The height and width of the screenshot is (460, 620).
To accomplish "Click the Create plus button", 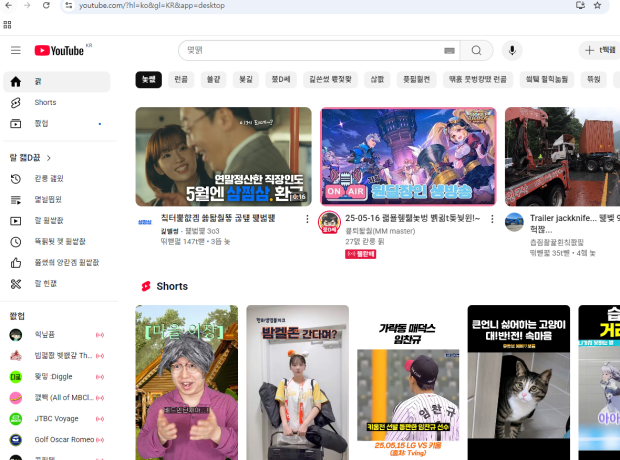I will 598,50.
